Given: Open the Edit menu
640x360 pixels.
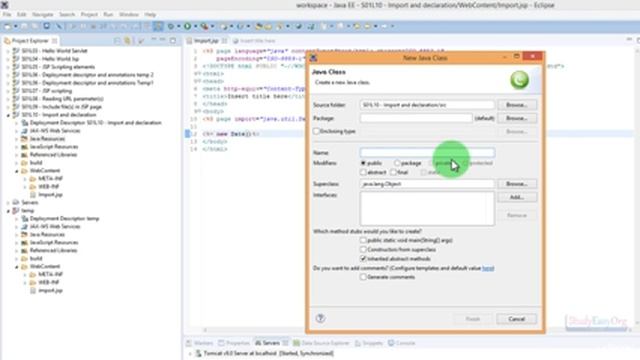Looking at the screenshot, I should [21, 14].
